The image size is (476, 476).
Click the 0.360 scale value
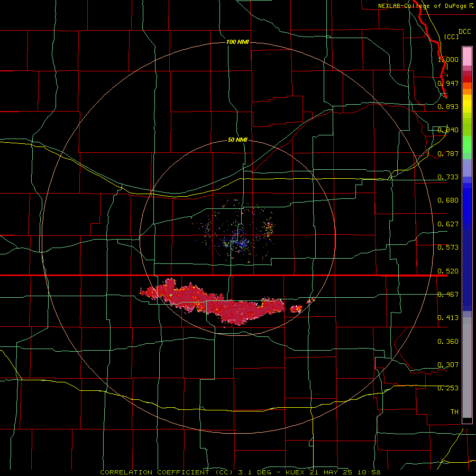tap(448, 341)
